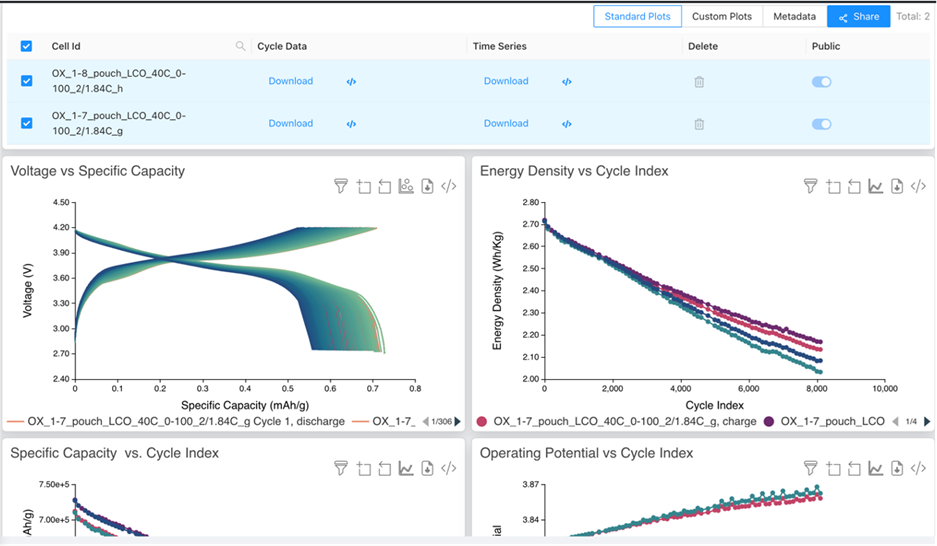Screen dimensions: 937x546
Task: Go to previous legend page of Energy Density plot
Action: [x=895, y=422]
